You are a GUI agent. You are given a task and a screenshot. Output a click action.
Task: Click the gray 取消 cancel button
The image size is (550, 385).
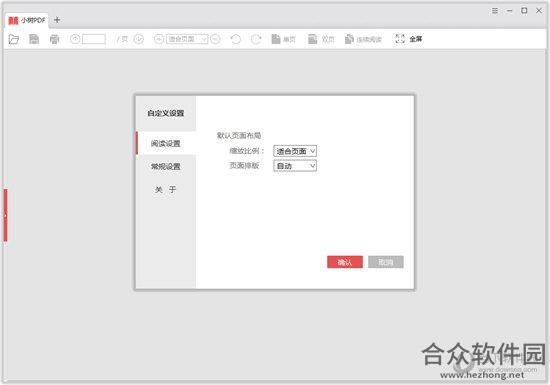pos(386,262)
